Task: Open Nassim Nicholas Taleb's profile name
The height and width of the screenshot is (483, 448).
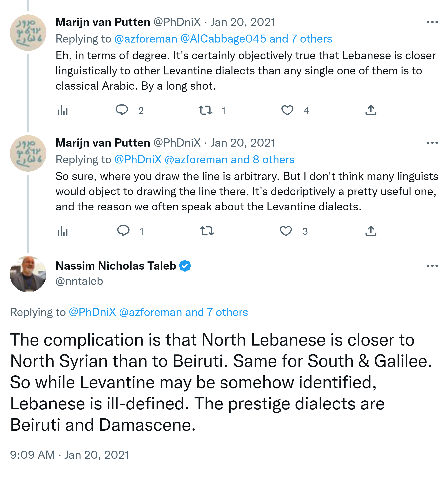Action: 116,266
